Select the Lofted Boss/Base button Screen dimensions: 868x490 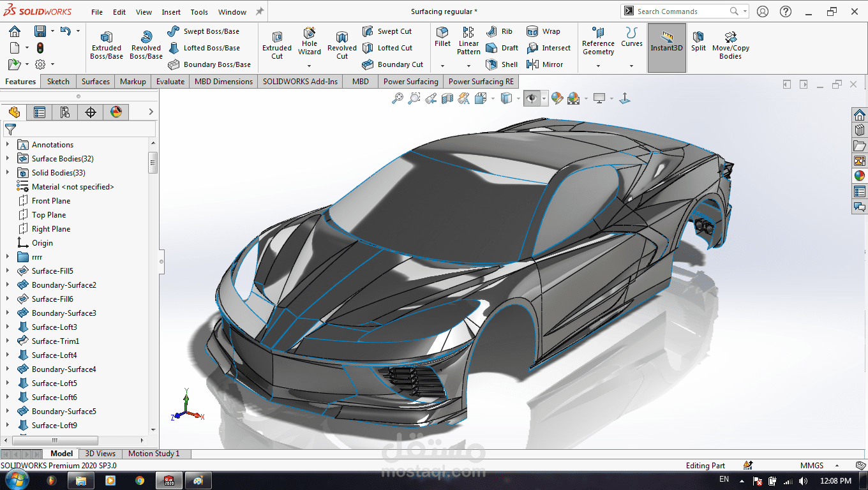pyautogui.click(x=204, y=48)
